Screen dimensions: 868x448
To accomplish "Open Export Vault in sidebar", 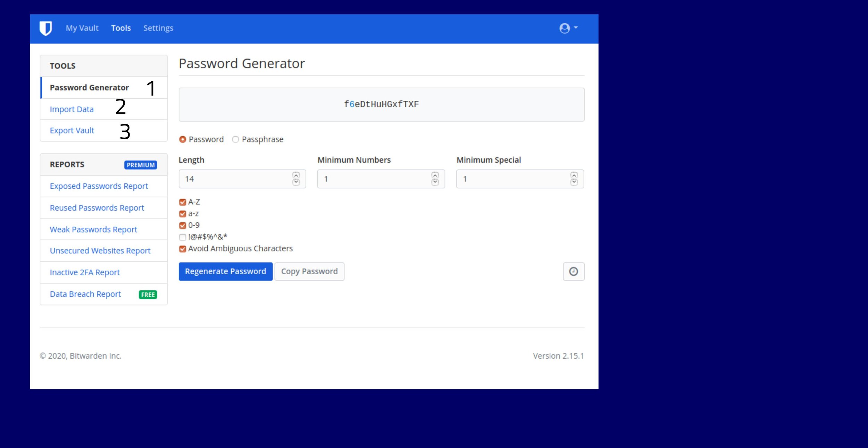I will 104,131.
